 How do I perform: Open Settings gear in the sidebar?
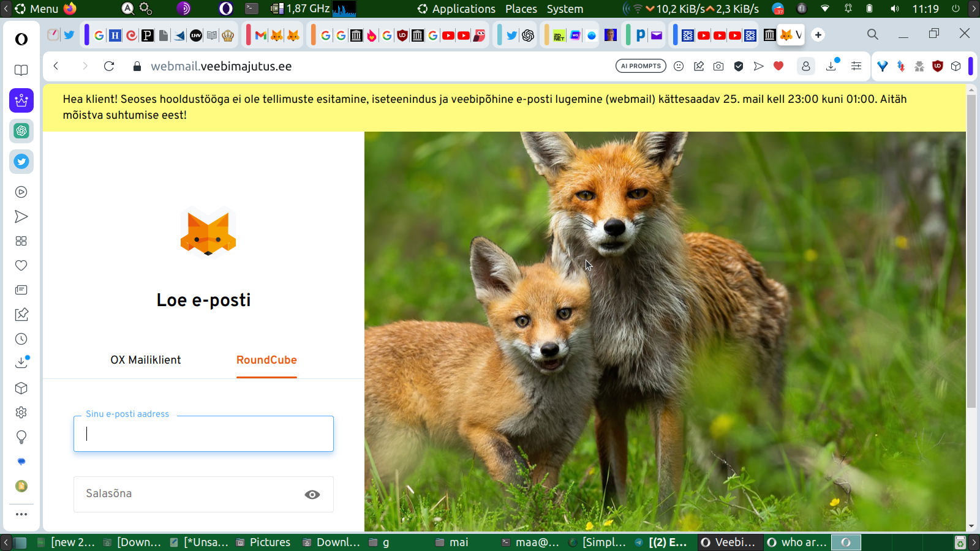21,413
